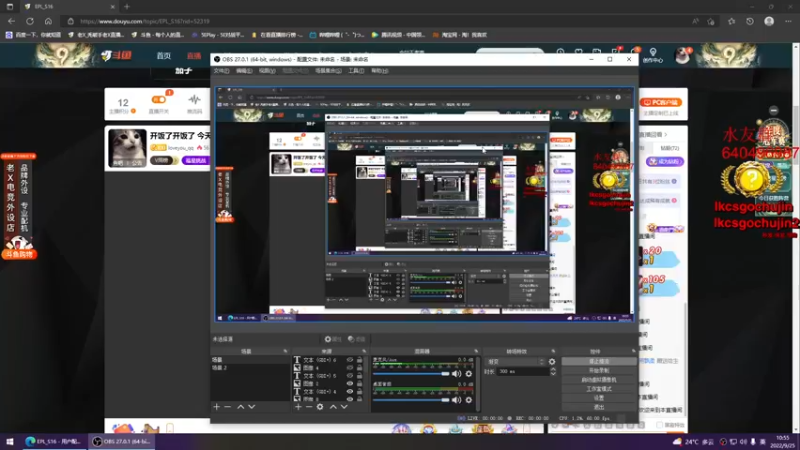Open OBS 工具 menu
This screenshot has height=450, width=800.
[x=356, y=71]
